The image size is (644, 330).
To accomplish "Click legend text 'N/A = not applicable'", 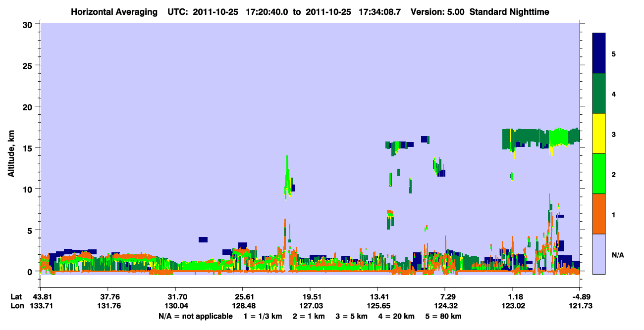I will coord(195,316).
